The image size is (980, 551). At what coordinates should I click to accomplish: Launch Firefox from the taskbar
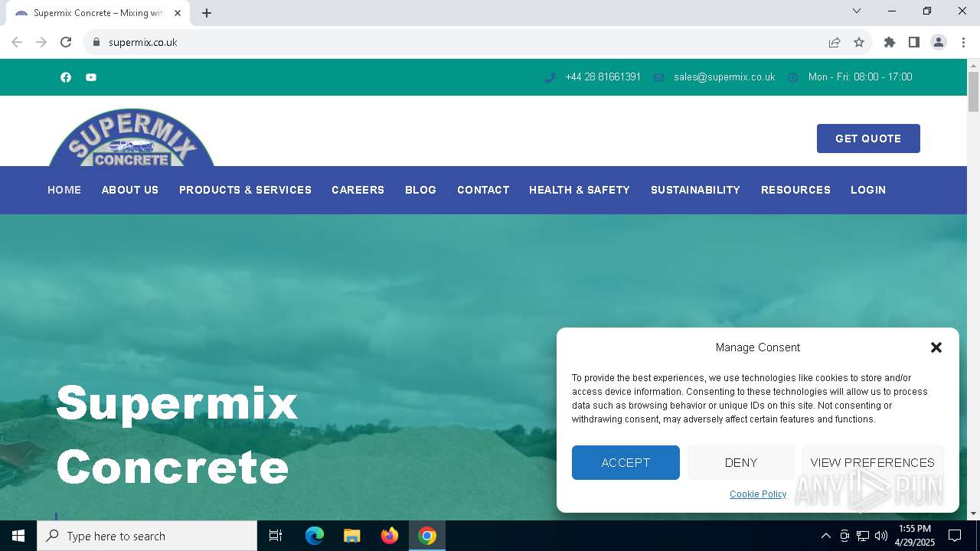coord(390,536)
